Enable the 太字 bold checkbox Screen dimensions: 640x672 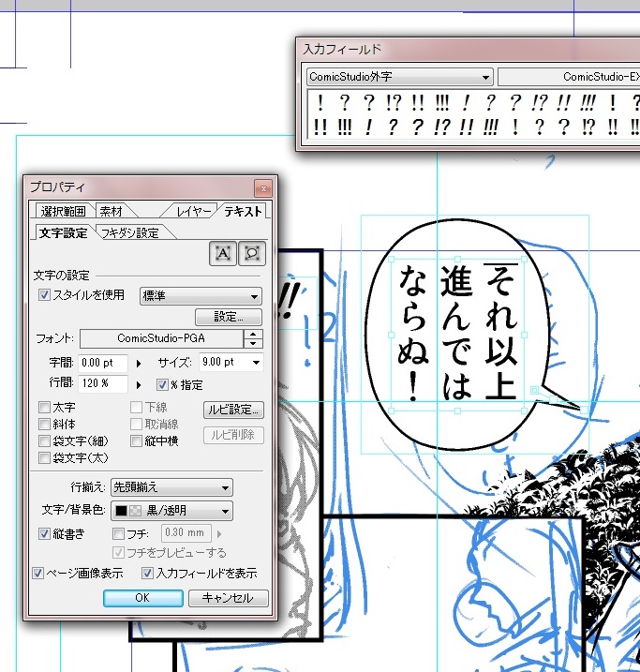coord(44,407)
